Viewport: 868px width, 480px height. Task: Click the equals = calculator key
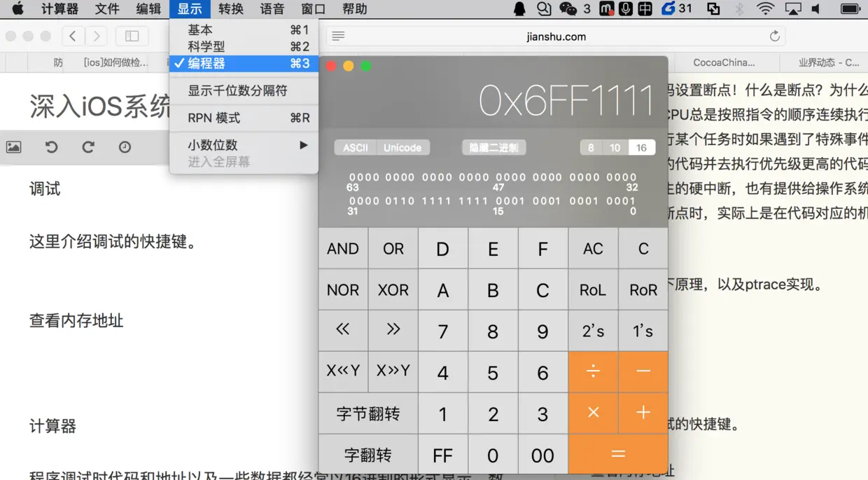pyautogui.click(x=618, y=455)
